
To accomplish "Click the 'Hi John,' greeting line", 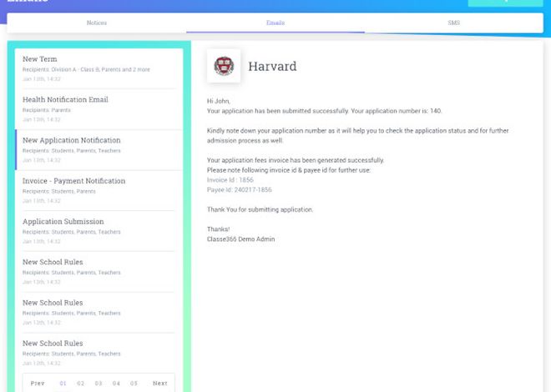I will pyautogui.click(x=219, y=101).
